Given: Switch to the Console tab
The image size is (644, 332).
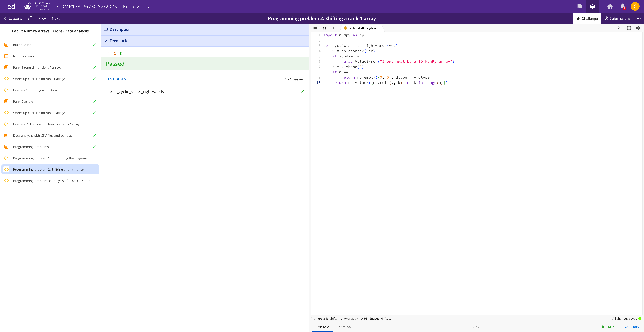Looking at the screenshot, I should pos(322,327).
